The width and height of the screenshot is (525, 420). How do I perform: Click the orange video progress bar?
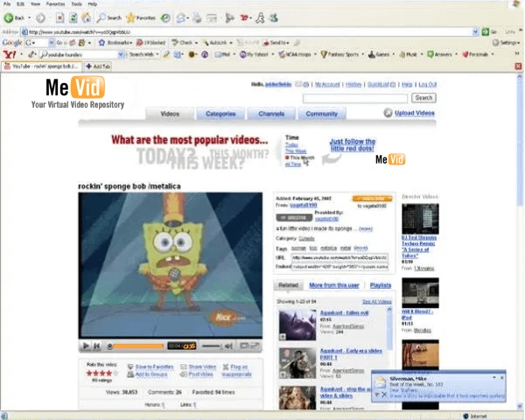click(x=138, y=346)
